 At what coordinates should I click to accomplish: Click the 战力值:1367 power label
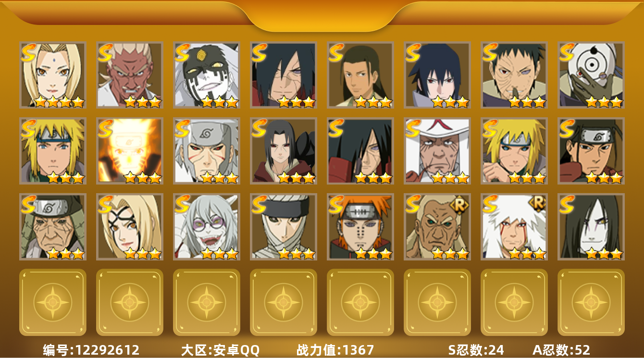(x=335, y=350)
